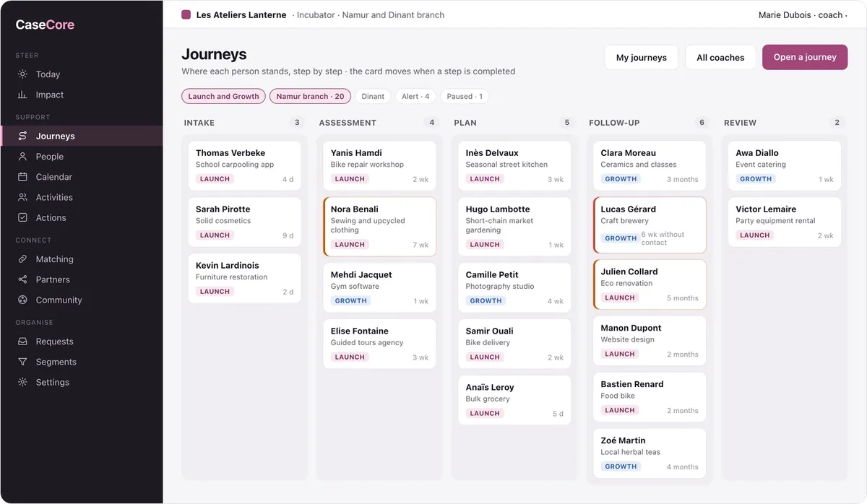Open the Today menu item

(x=81, y=74)
